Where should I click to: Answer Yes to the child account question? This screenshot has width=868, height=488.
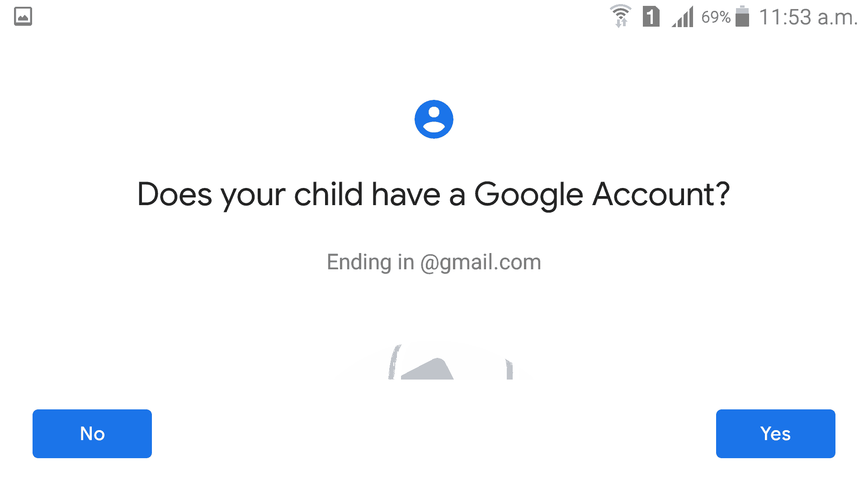coord(776,434)
